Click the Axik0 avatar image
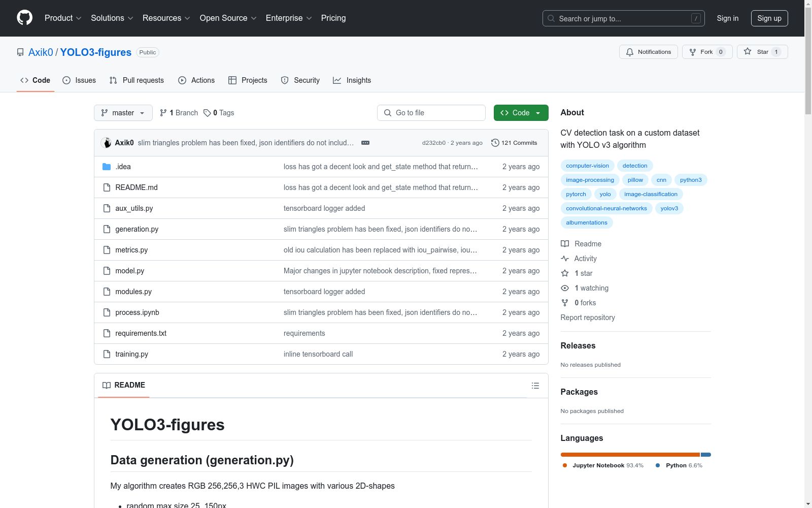812x508 pixels. (x=106, y=143)
